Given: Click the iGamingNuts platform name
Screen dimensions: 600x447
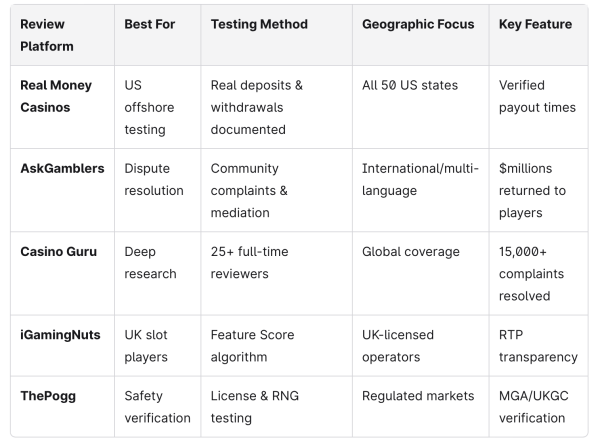Looking at the screenshot, I should [x=60, y=335].
